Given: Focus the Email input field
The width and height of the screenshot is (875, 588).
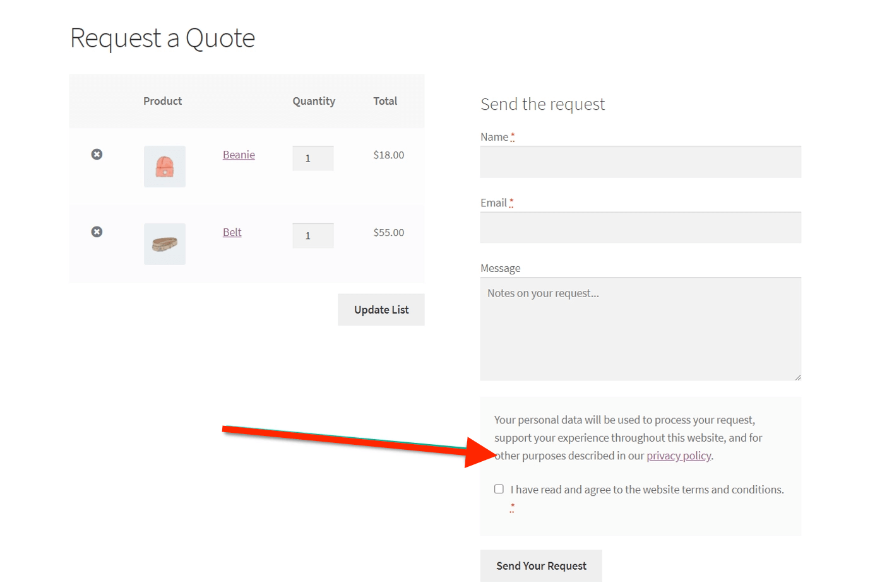Looking at the screenshot, I should 640,228.
